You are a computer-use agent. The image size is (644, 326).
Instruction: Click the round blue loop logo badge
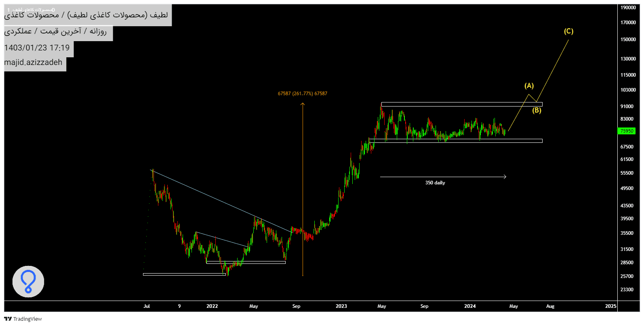[28, 282]
